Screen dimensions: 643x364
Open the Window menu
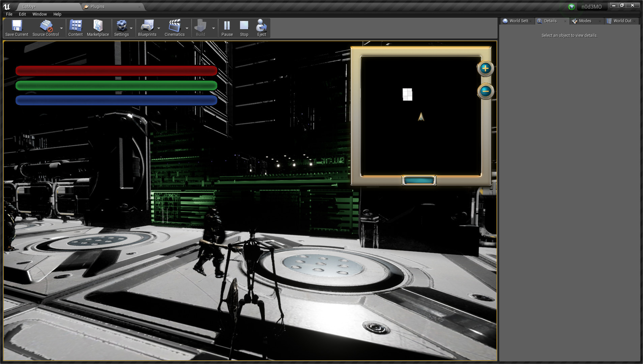(x=39, y=14)
